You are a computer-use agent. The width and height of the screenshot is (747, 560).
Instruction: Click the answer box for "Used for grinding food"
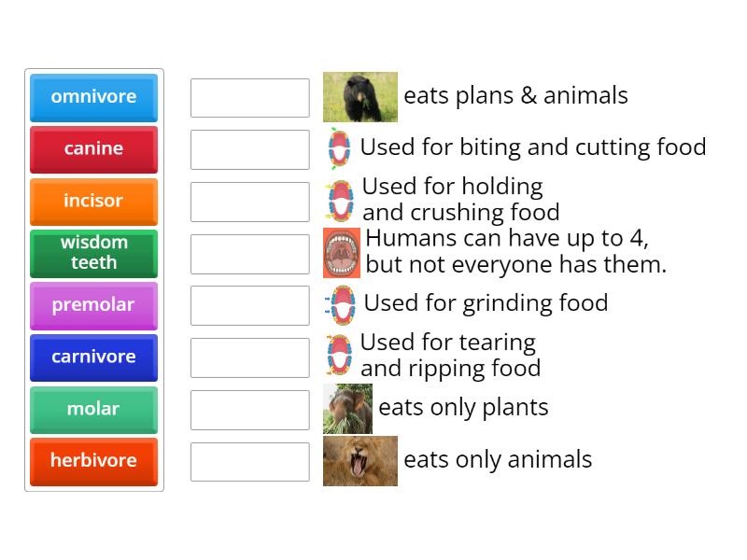249,305
